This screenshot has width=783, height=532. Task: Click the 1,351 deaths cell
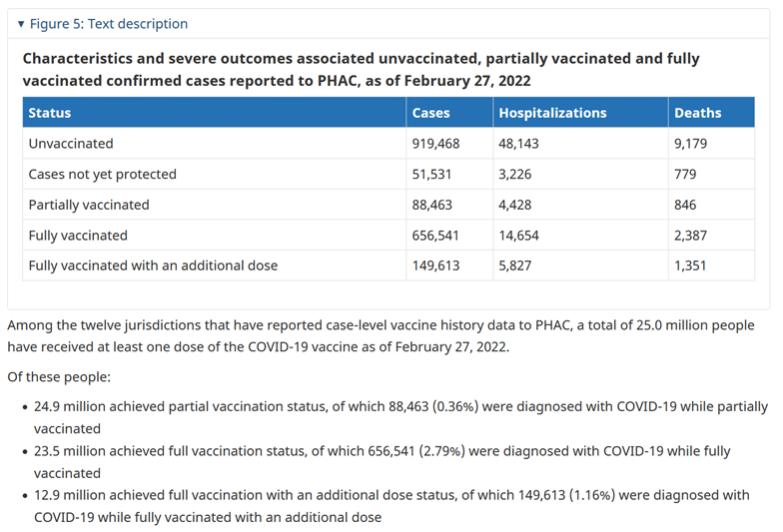click(x=711, y=266)
